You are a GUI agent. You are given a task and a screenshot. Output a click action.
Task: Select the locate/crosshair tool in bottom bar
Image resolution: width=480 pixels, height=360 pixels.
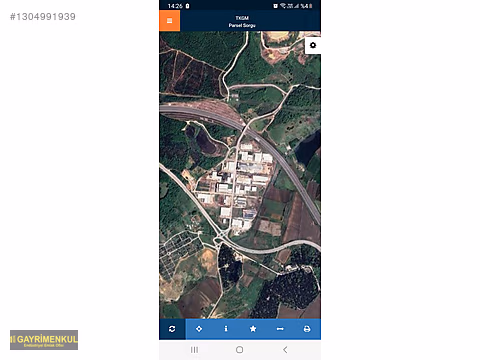click(199, 329)
